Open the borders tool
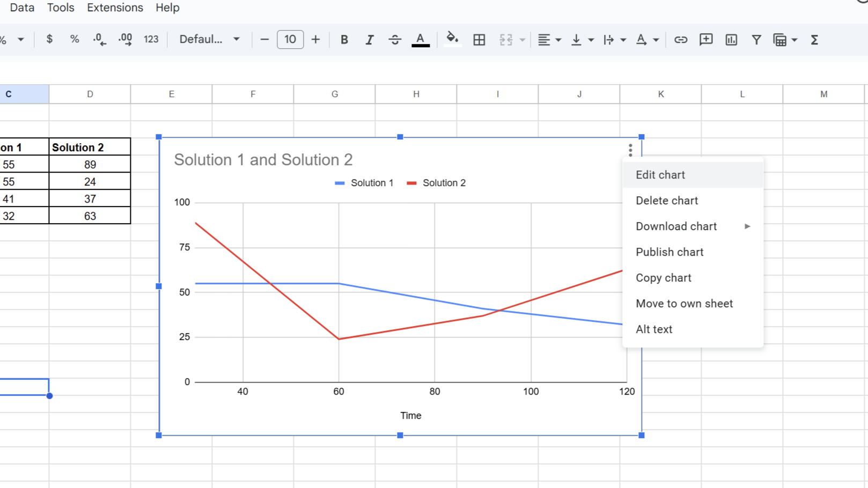 click(479, 39)
